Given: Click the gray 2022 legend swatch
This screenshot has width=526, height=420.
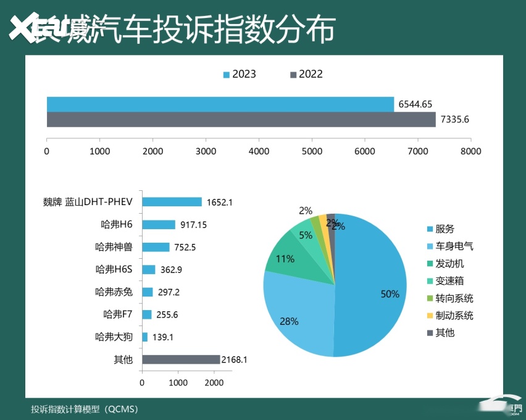Looking at the screenshot, I should (x=293, y=75).
